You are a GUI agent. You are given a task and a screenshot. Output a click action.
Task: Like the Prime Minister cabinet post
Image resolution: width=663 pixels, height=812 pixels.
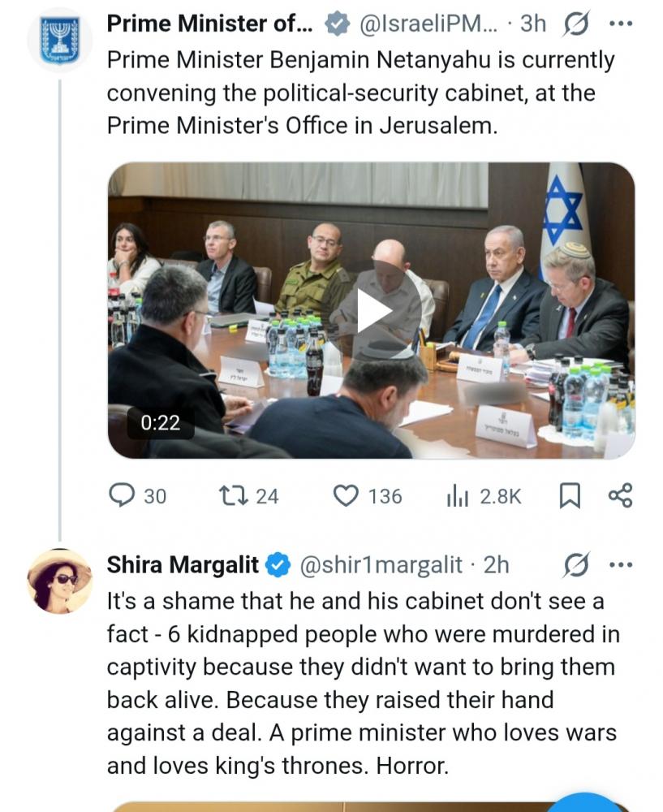(x=347, y=495)
